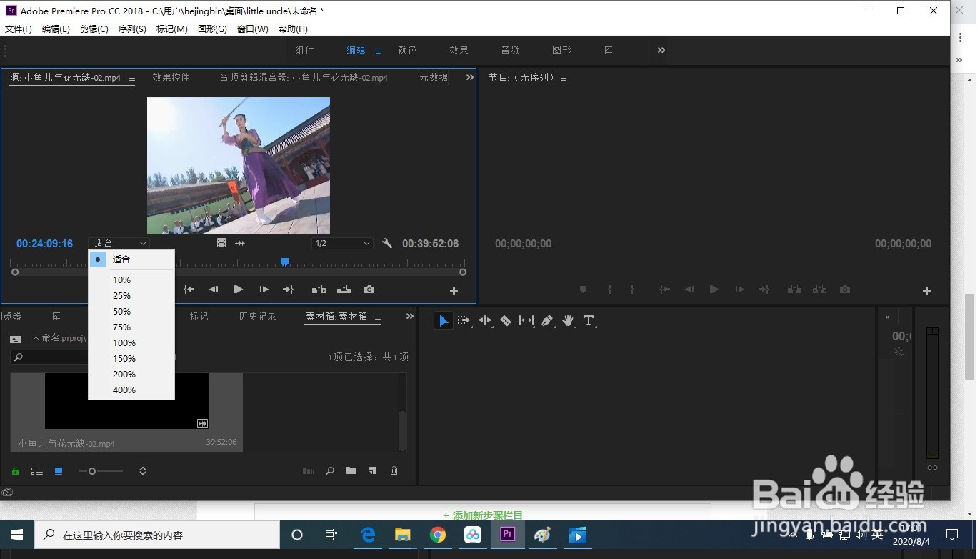Select the Type tool

[589, 321]
